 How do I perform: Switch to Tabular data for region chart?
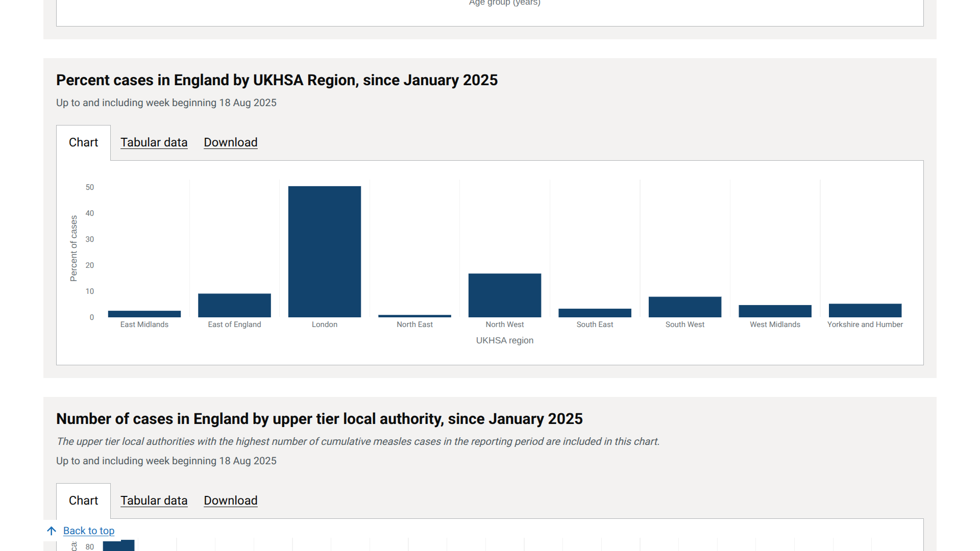click(154, 142)
